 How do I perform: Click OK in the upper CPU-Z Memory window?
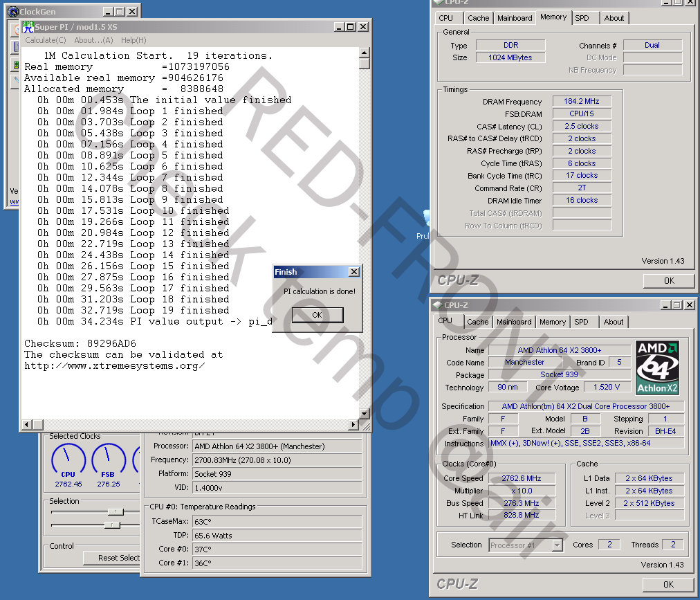669,280
